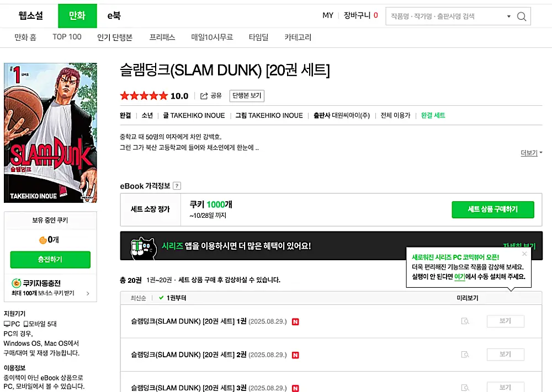552x392 pixels.
Task: Sort list by 1권부터
Action: (x=172, y=298)
